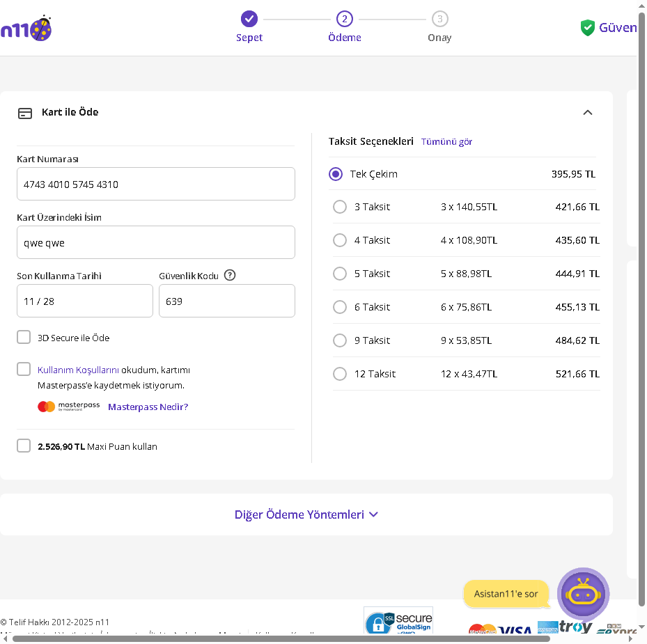
Task: Click the Masterpass logo
Action: [x=69, y=407]
